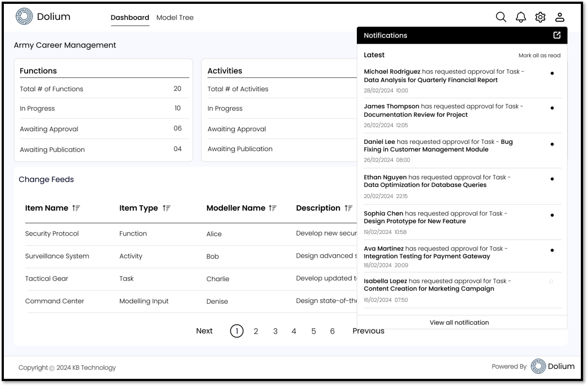Screen dimensions: 588x386
Task: Click the Next pagination button
Action: pos(204,331)
